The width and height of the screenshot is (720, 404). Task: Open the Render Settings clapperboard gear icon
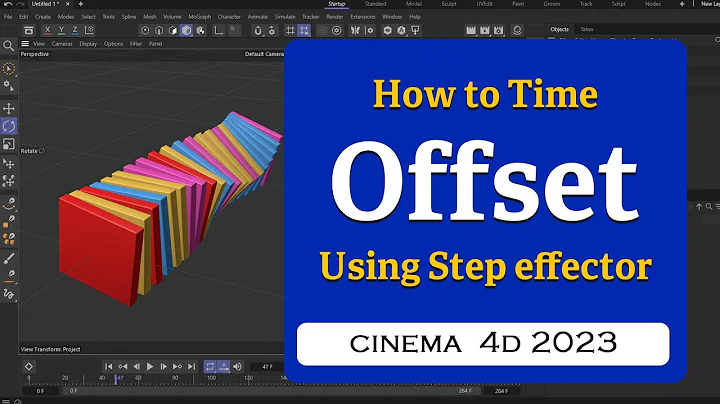498,30
